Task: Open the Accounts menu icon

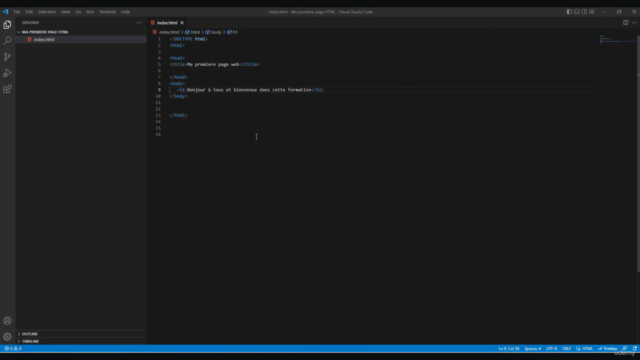Action: pyautogui.click(x=7, y=320)
